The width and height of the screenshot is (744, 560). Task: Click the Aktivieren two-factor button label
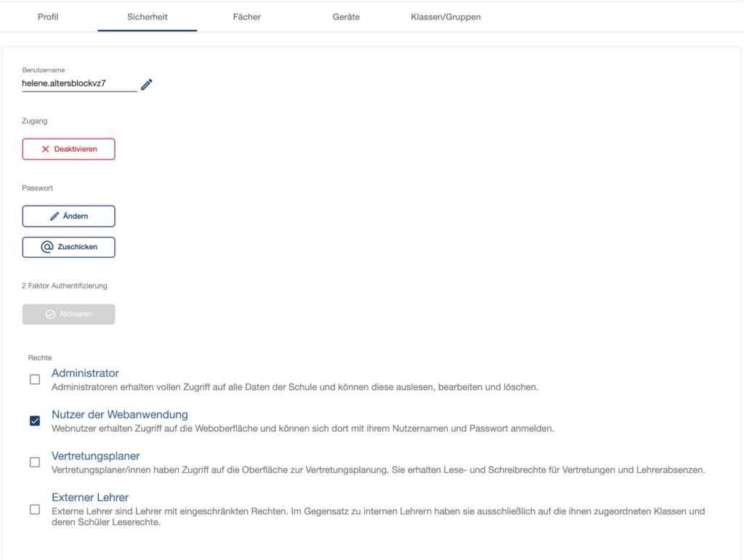coord(76,315)
